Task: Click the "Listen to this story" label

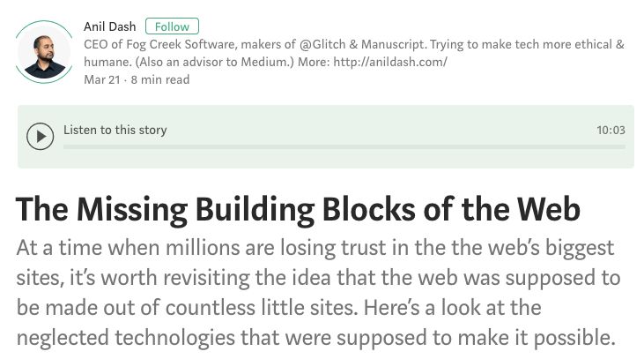Action: tap(115, 130)
